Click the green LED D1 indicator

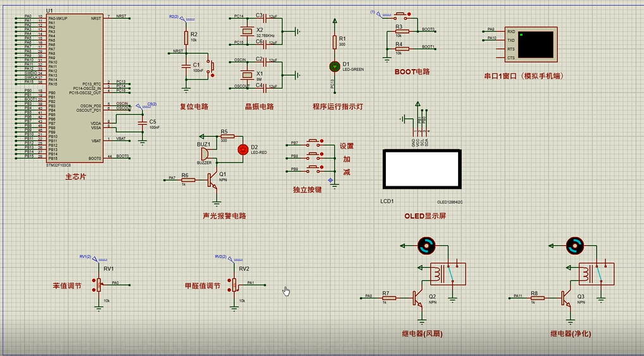[335, 66]
